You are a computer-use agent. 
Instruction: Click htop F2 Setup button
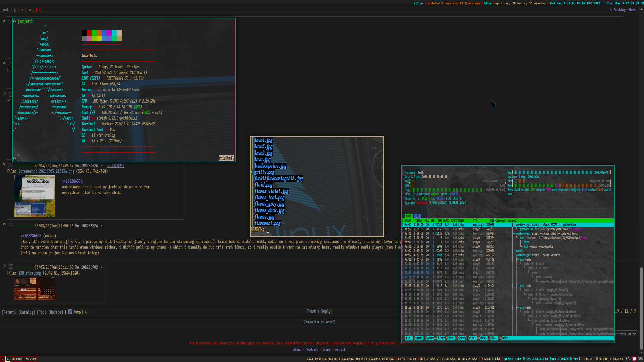click(x=418, y=338)
